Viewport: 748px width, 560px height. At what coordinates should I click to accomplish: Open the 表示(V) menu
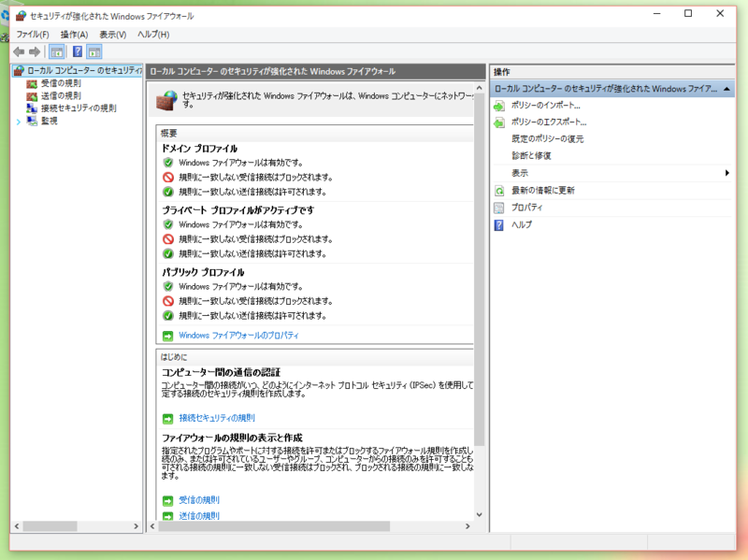point(112,35)
